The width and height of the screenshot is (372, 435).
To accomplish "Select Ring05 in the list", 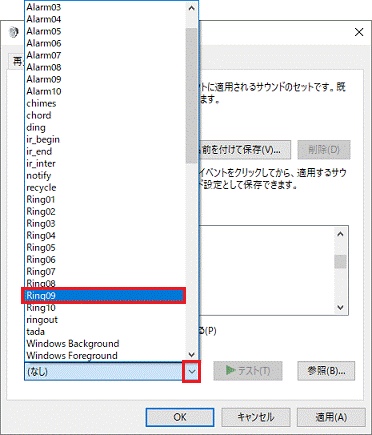I will click(x=105, y=247).
